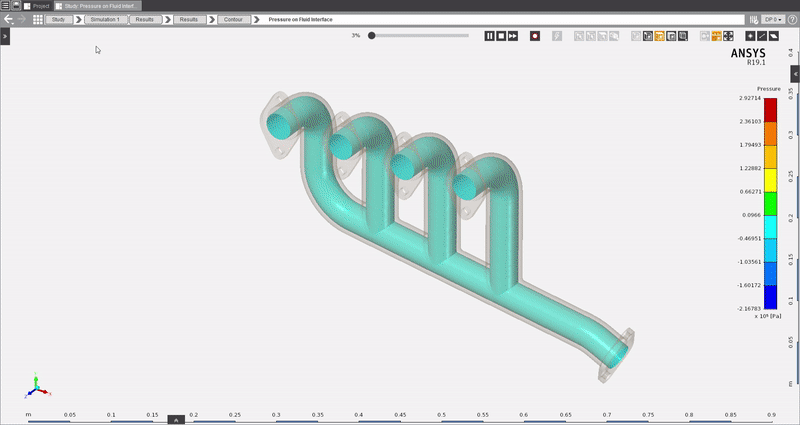
Task: Toggle the last dark display mode icon
Action: pyautogui.click(x=683, y=36)
